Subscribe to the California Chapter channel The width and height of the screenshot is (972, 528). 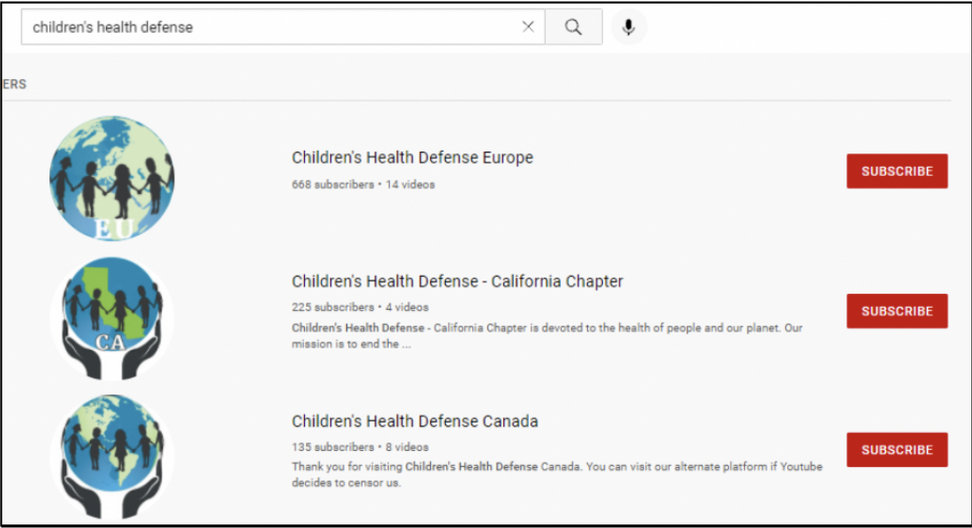[x=897, y=311]
